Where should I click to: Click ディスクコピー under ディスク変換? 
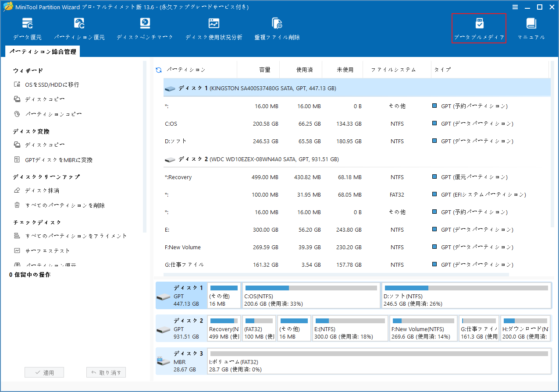(x=39, y=145)
